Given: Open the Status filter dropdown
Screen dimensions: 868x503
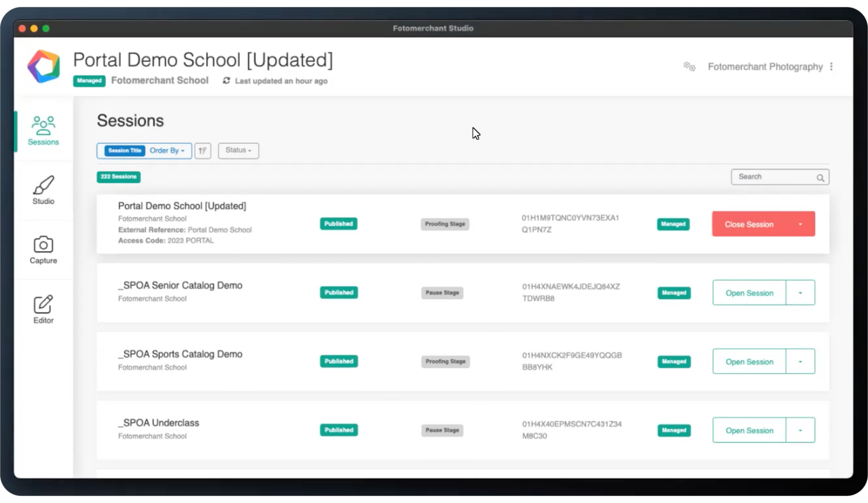Looking at the screenshot, I should pyautogui.click(x=238, y=150).
